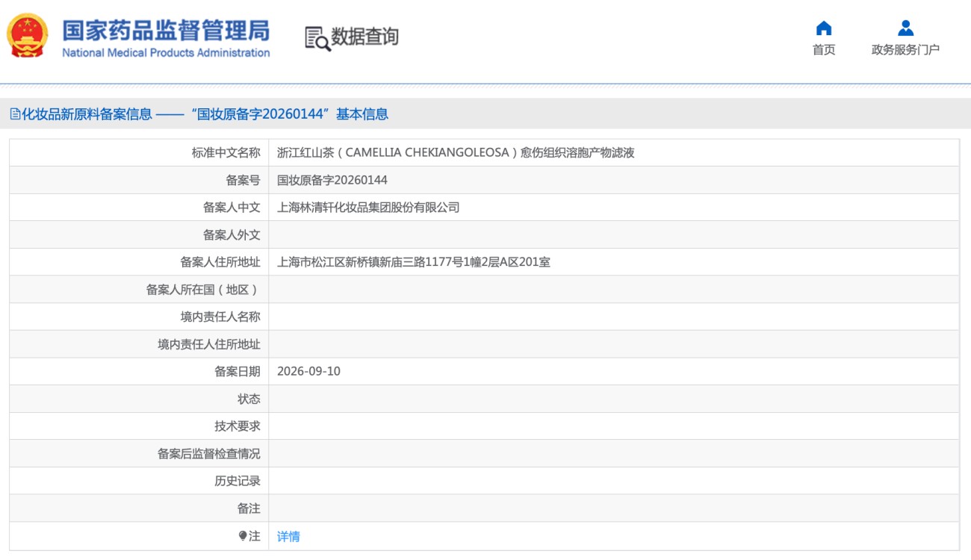Select the 浙江红山茶 ingredient name value
This screenshot has height=560, width=971.
point(456,153)
